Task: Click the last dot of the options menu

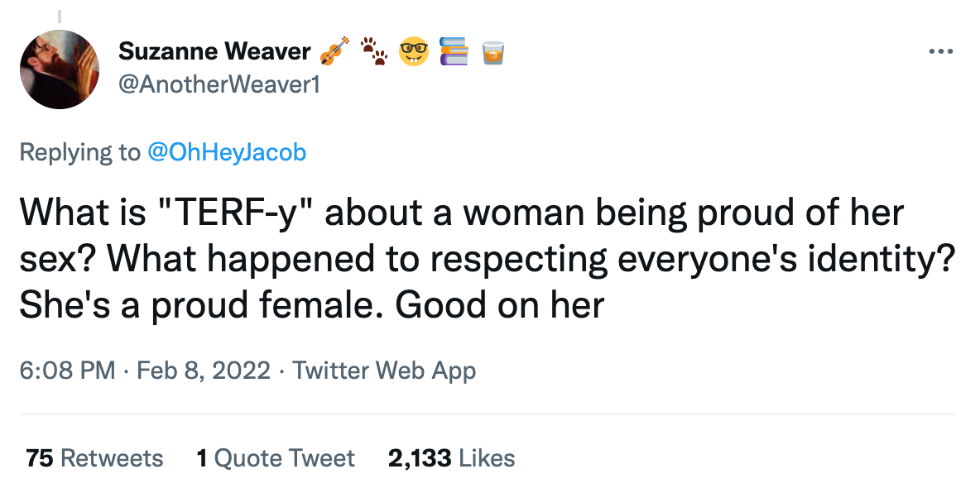Action: pos(949,51)
